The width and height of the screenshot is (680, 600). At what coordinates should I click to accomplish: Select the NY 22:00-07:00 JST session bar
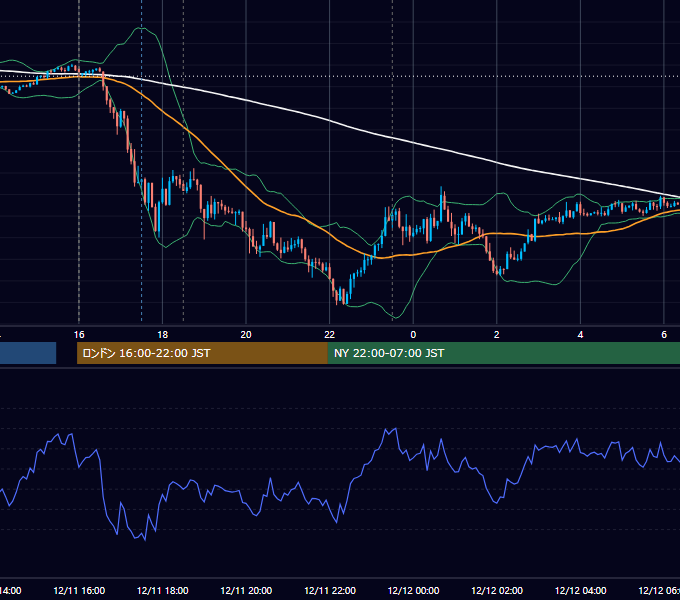503,353
